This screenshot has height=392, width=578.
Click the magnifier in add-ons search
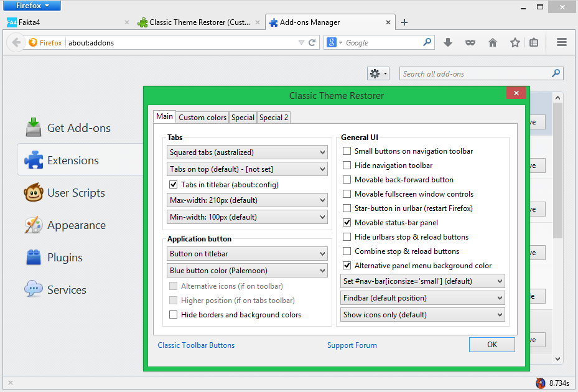click(556, 73)
